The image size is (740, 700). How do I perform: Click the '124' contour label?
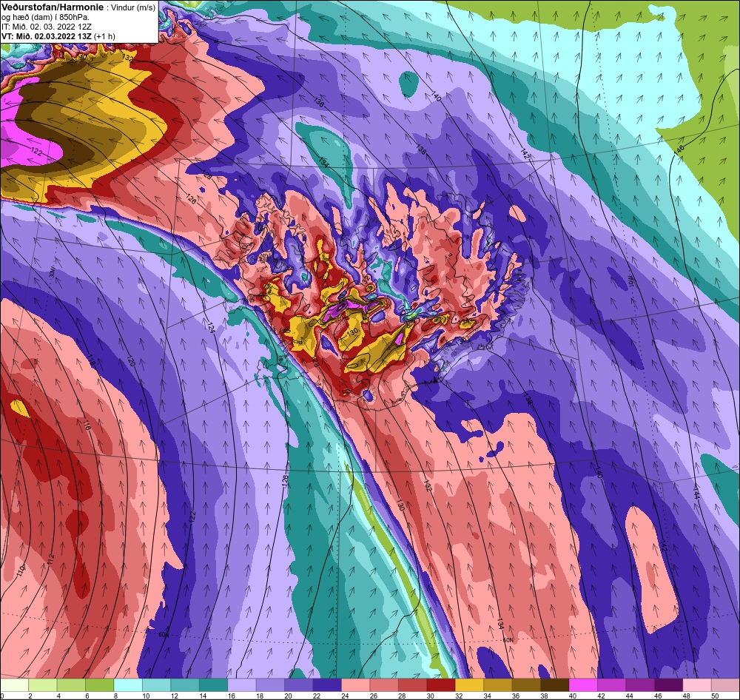click(211, 327)
